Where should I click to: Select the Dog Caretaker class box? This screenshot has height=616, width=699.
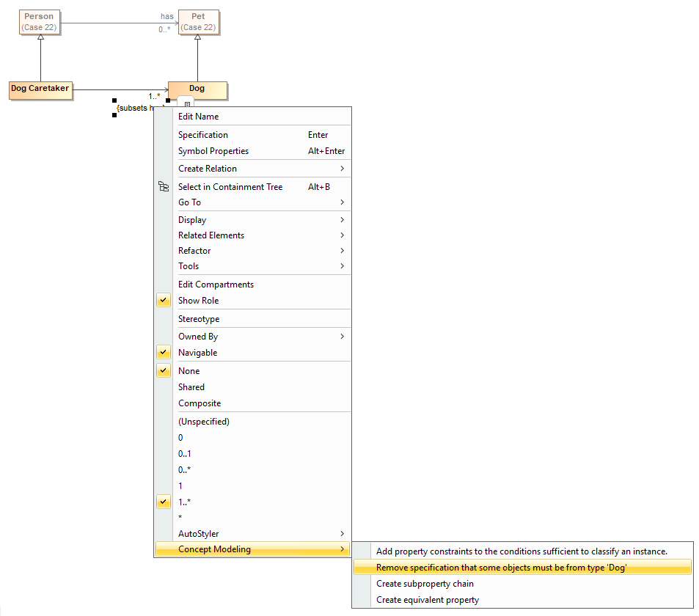pos(40,89)
